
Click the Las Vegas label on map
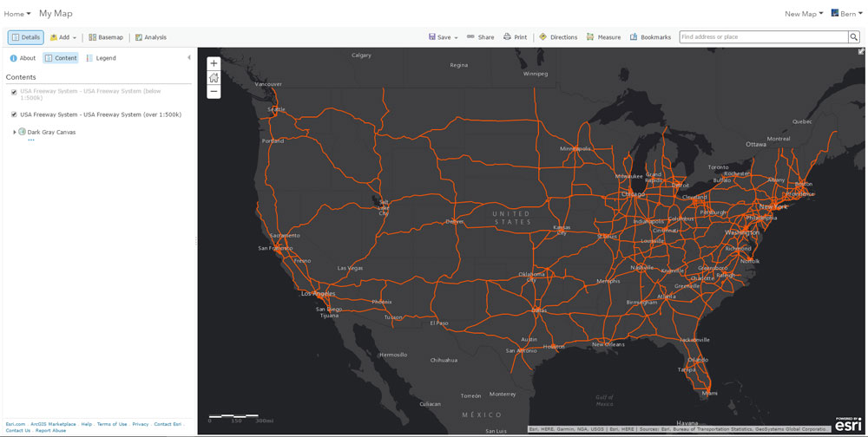(x=350, y=268)
